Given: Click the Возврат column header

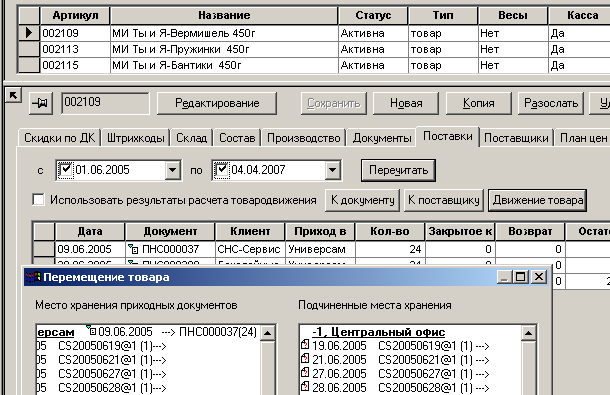Looking at the screenshot, I should point(530,231).
